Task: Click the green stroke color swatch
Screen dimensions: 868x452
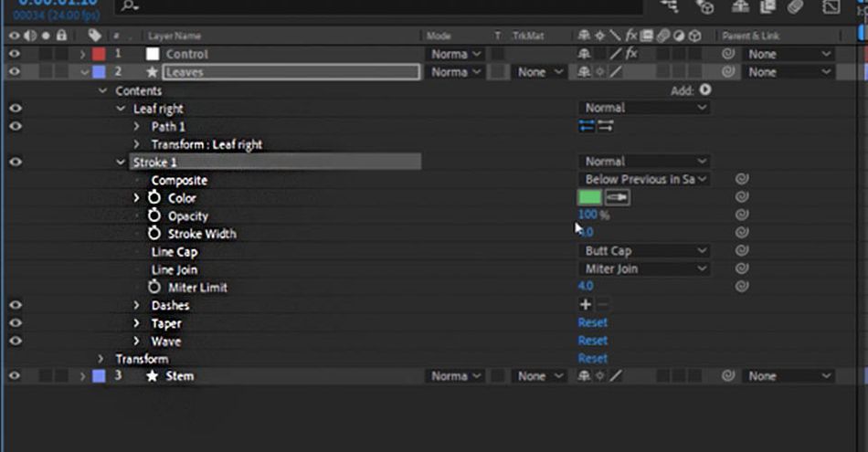Action: point(589,197)
